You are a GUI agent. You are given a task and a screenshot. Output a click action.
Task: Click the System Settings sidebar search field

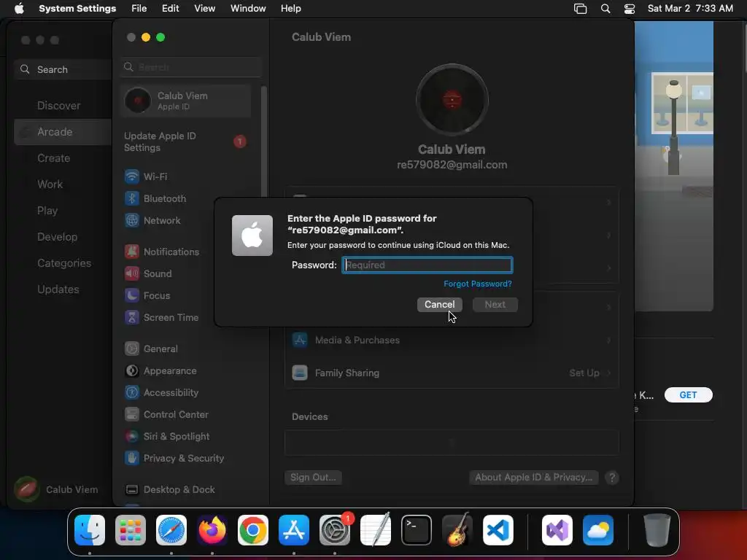click(190, 67)
